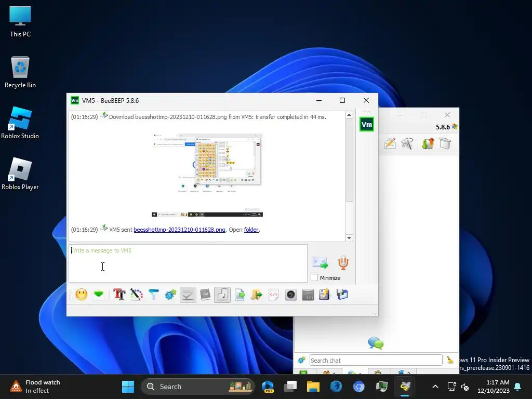Viewport: 532px width, 399px height.
Task: Click the text '5.8.6' in main window
Action: (443, 127)
